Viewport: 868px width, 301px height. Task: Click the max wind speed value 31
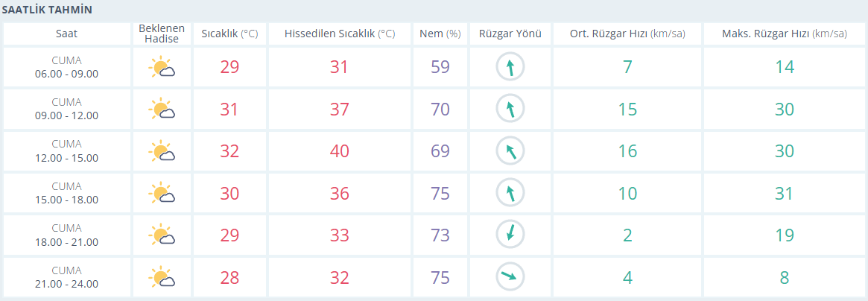point(785,193)
